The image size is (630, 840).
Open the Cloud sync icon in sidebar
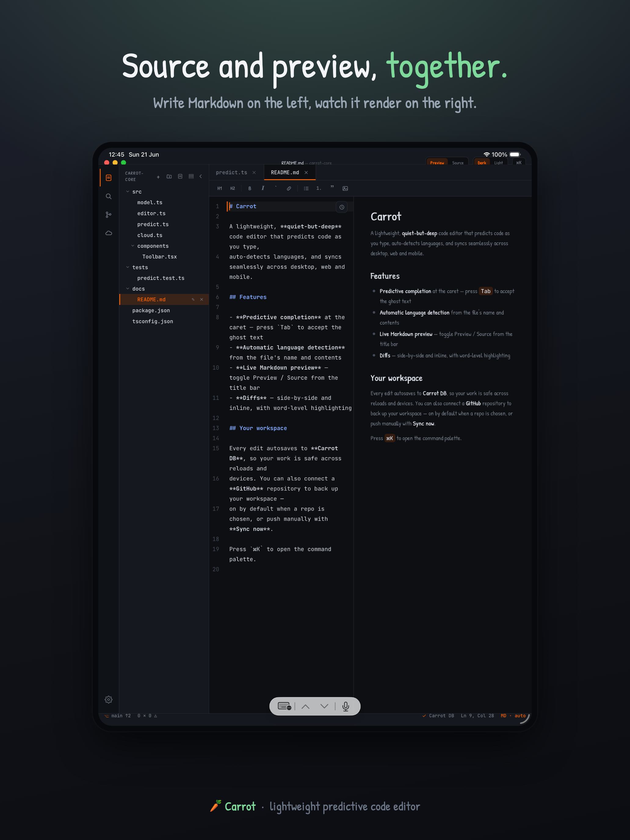tap(109, 233)
